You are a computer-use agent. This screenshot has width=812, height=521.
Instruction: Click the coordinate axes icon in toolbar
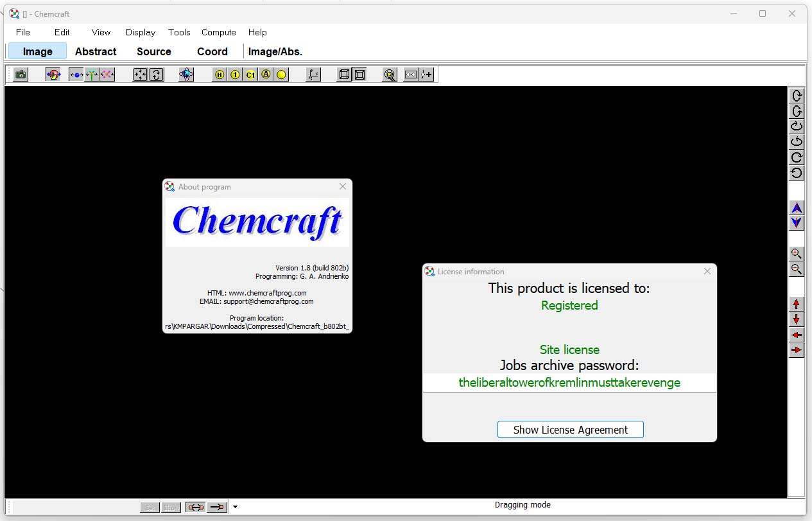click(313, 75)
